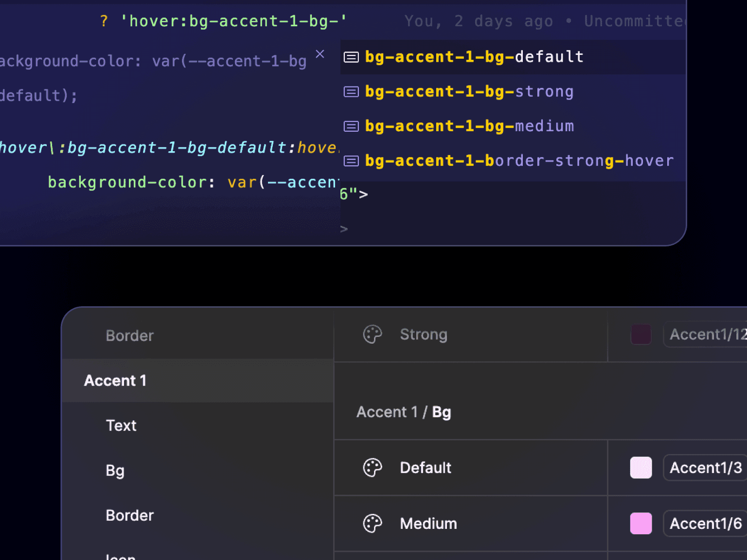This screenshot has height=560, width=747.
Task: Click the palette icon next to Medium
Action: 373,524
